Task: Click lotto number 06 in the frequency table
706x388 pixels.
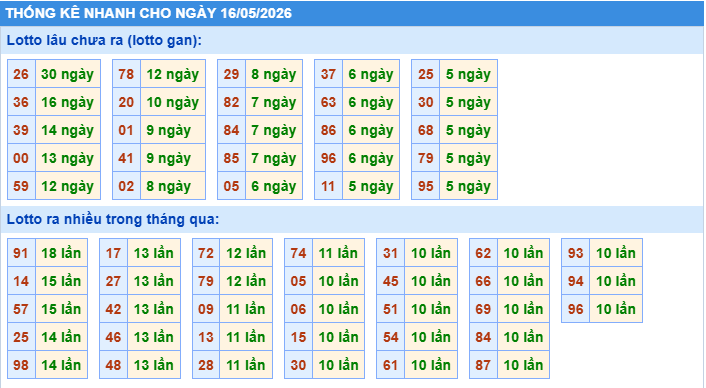Action: tap(299, 309)
